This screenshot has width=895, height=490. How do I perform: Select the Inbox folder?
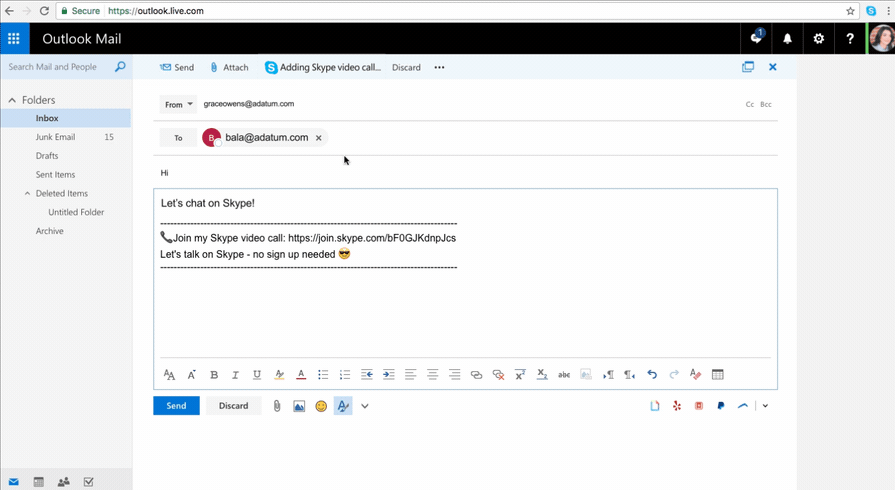point(66,118)
